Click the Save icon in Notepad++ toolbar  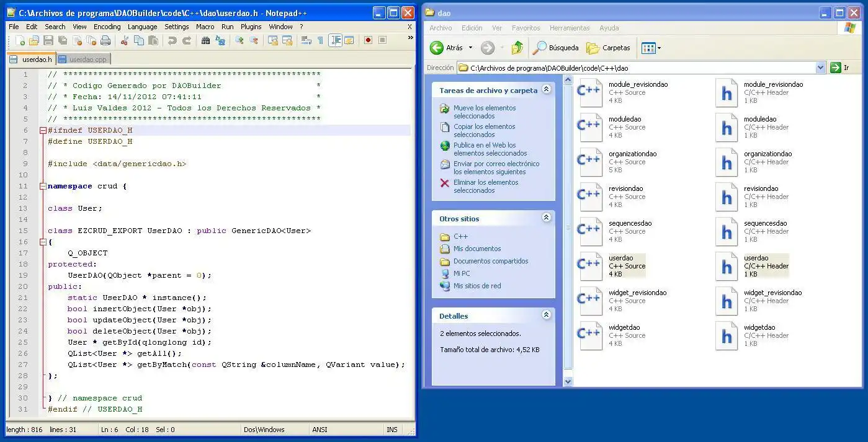pos(48,40)
